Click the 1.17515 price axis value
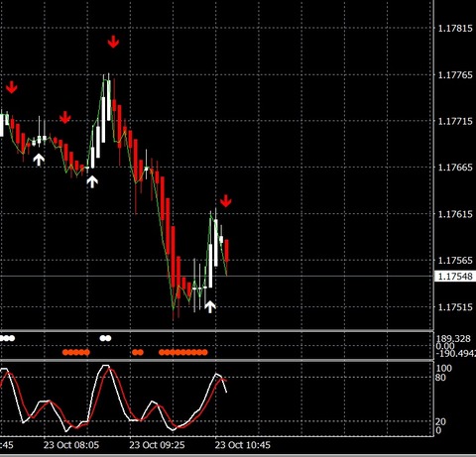The width and height of the screenshot is (476, 457). point(455,307)
